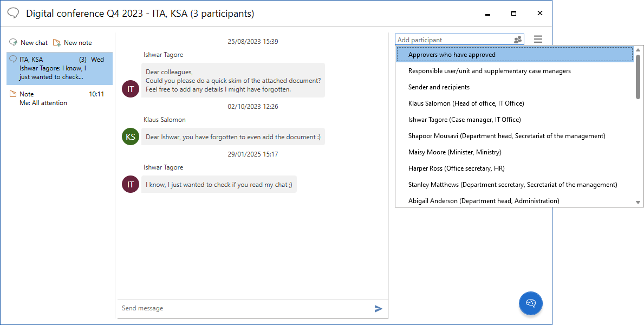Click the IT avatar on the first message
The image size is (644, 325).
[131, 89]
